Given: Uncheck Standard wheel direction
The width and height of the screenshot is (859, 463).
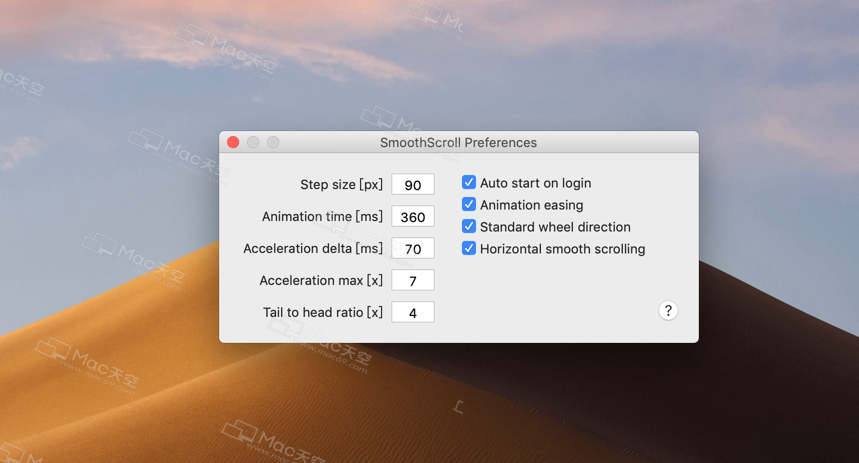Looking at the screenshot, I should tap(469, 226).
